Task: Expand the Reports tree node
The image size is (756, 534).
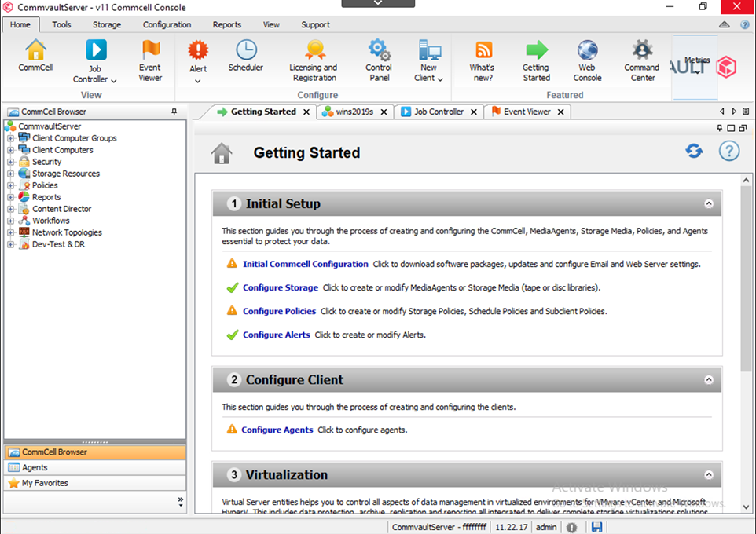Action: click(10, 197)
